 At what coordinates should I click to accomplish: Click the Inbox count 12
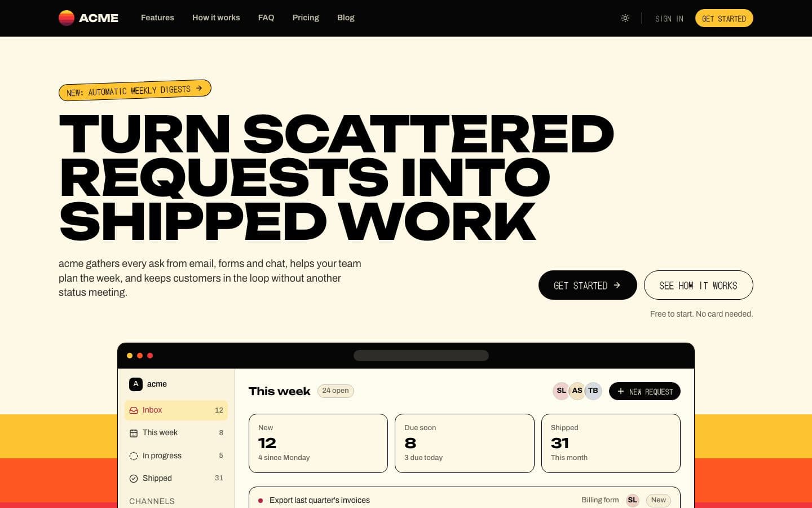[219, 410]
